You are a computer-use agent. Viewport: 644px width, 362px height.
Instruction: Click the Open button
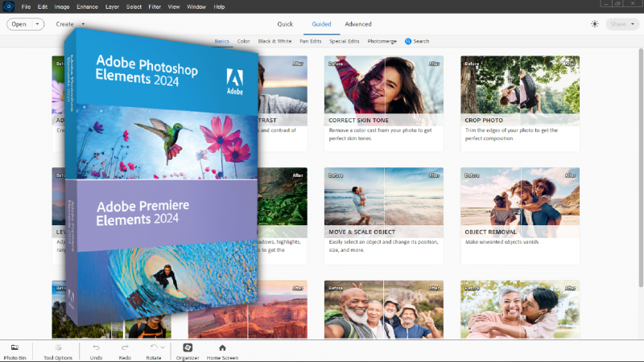(x=19, y=24)
